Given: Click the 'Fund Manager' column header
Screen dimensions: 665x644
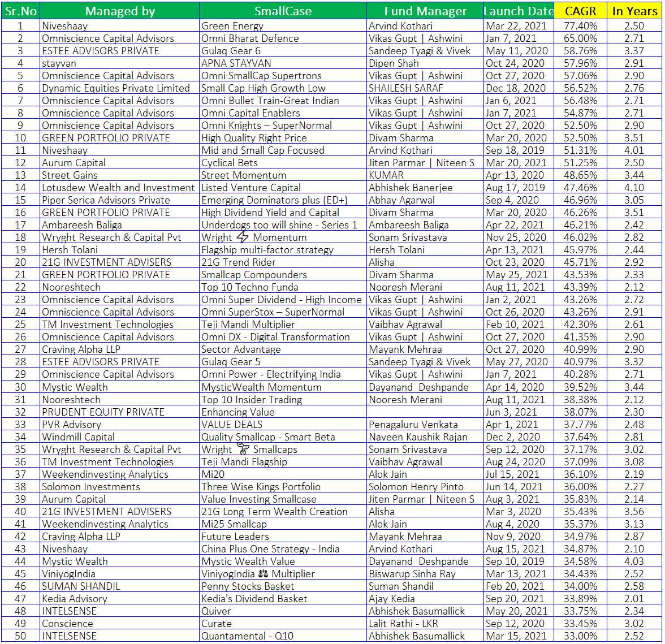Looking at the screenshot, I should (425, 11).
